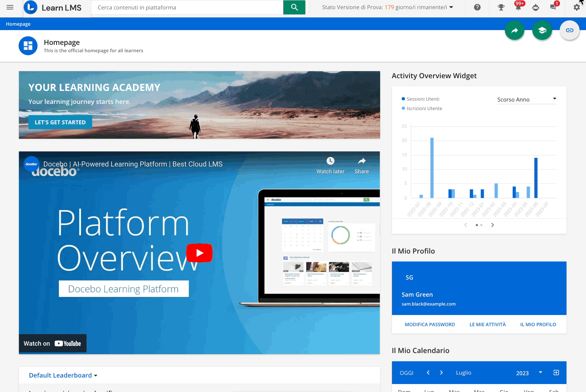586x392 pixels.
Task: Click the green share arrow button
Action: (x=515, y=30)
